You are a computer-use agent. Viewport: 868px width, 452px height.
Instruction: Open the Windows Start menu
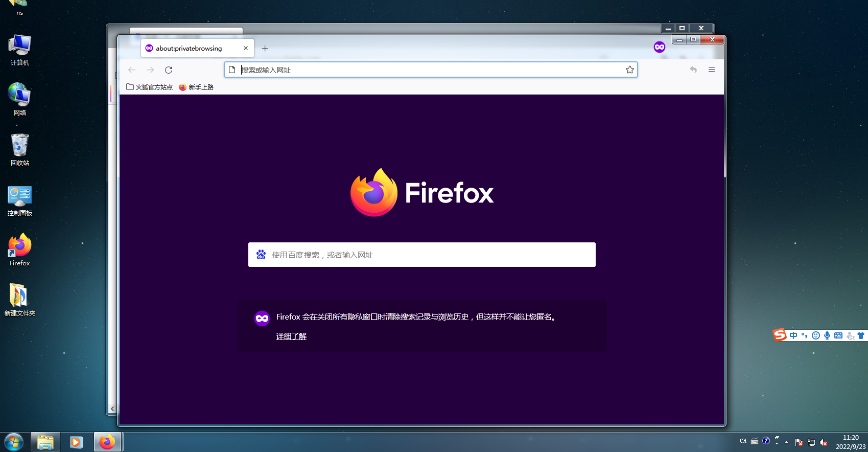(x=14, y=442)
